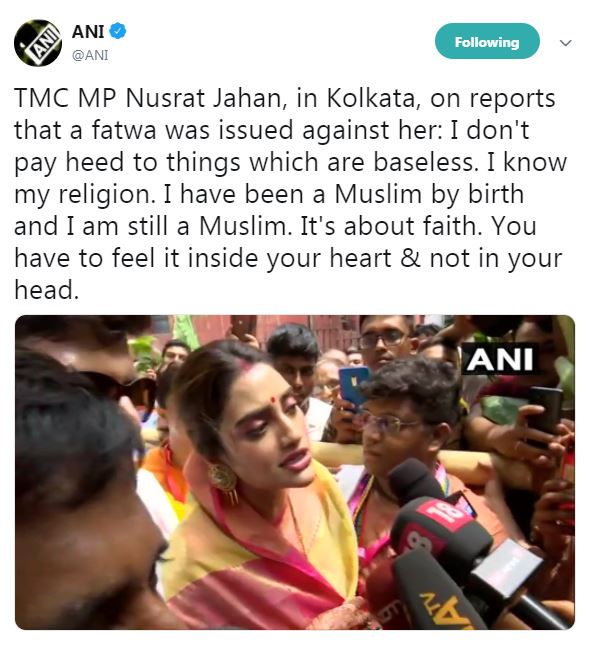
Task: Unfollow using the Following button
Action: point(487,41)
